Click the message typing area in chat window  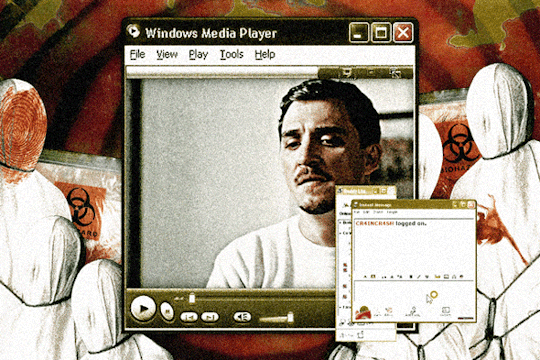point(413,292)
